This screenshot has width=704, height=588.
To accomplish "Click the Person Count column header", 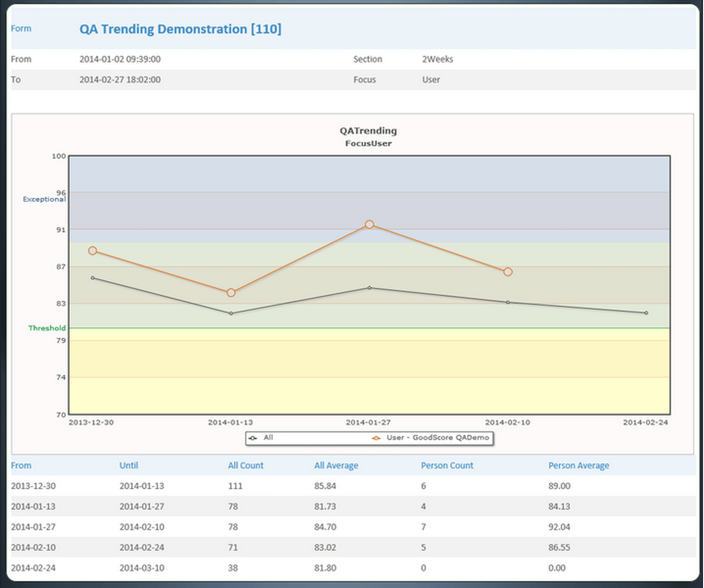I will (447, 465).
